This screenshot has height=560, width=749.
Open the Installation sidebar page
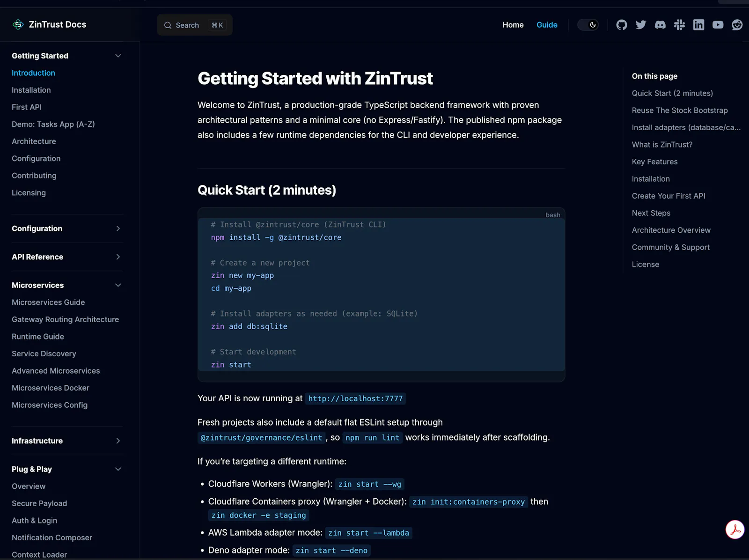click(31, 90)
